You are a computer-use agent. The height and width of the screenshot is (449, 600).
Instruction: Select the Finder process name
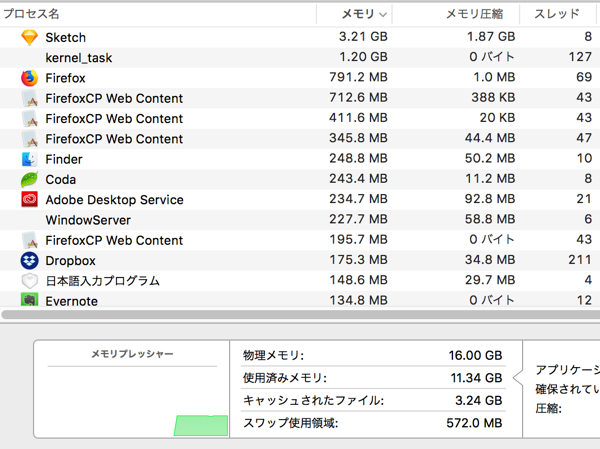coord(64,159)
